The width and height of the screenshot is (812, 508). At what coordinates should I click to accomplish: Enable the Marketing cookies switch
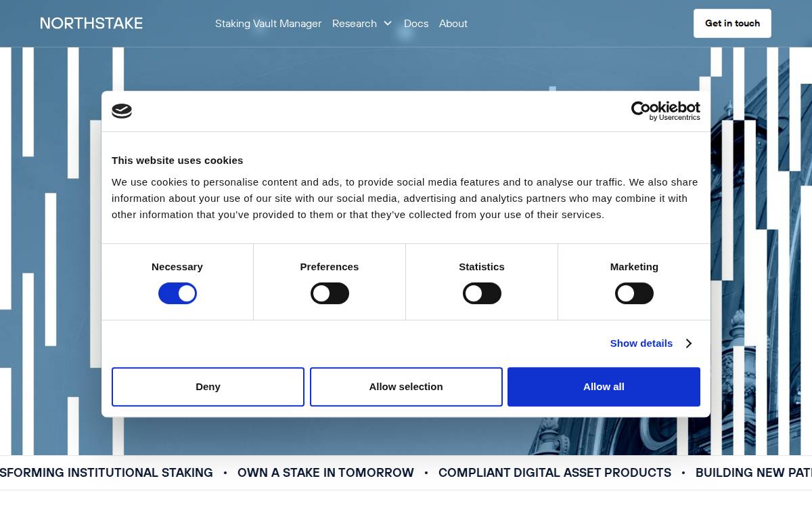click(x=634, y=293)
